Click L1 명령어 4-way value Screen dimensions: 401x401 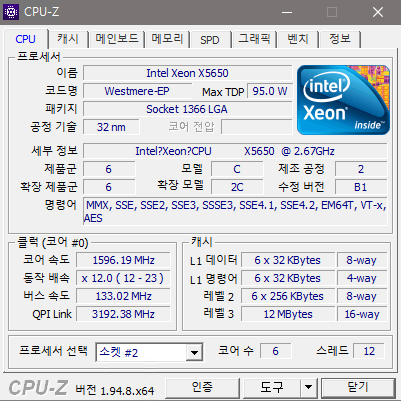click(x=362, y=278)
